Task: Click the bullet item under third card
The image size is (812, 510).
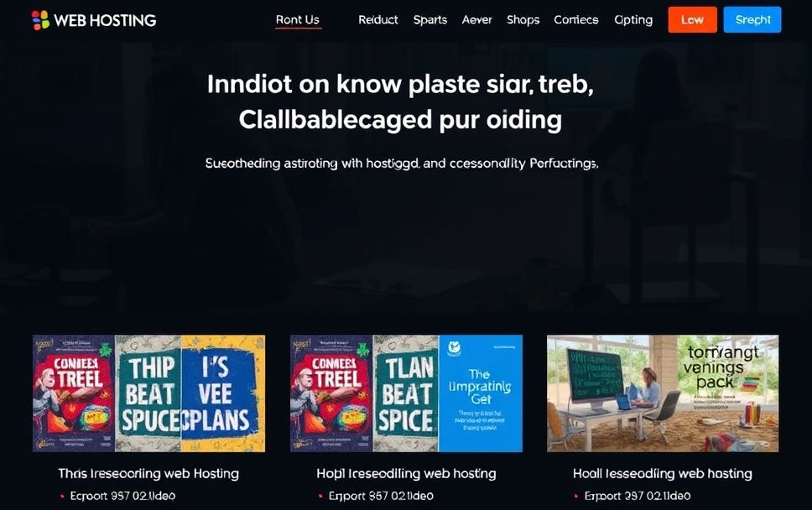Action: 632,496
